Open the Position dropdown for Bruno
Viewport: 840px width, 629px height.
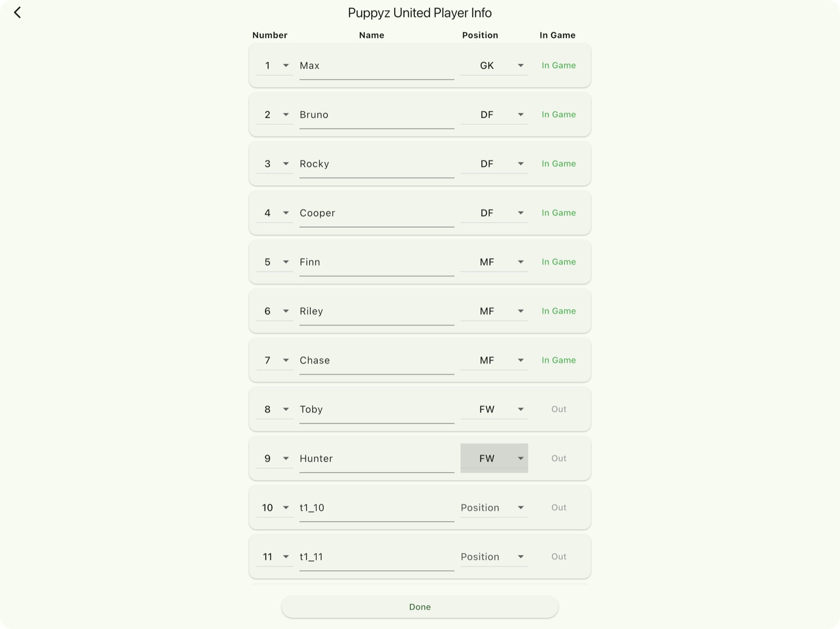click(x=493, y=114)
